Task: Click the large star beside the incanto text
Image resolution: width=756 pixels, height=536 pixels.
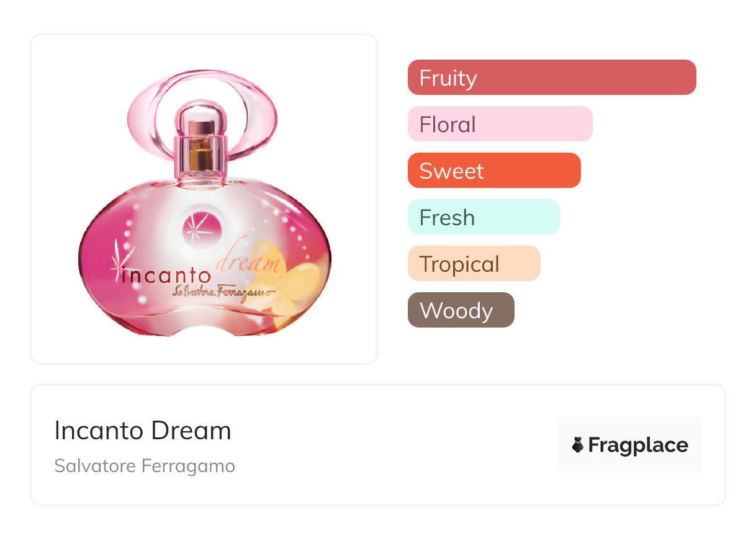Action: (x=119, y=263)
